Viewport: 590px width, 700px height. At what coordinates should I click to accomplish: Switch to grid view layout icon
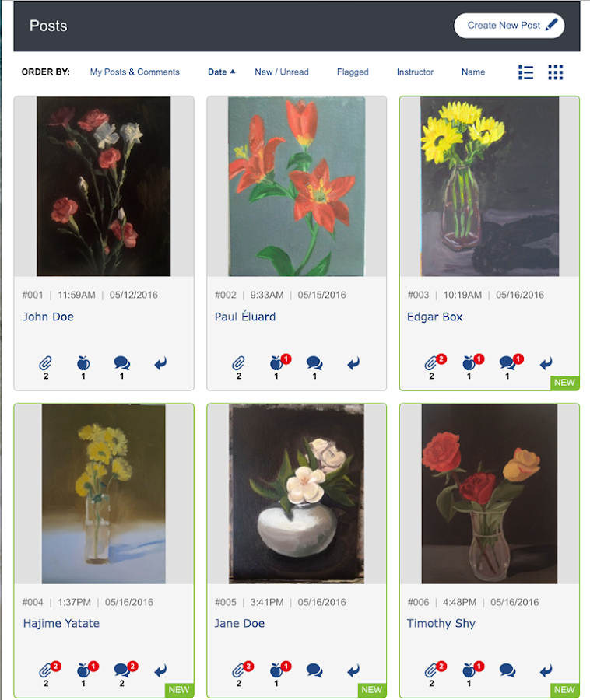pyautogui.click(x=555, y=72)
